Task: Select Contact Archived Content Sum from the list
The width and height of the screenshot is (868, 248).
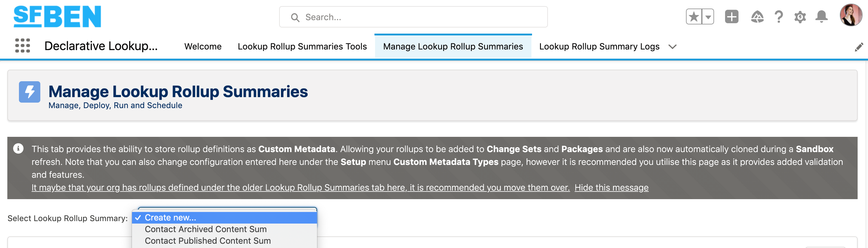Action: pos(206,229)
